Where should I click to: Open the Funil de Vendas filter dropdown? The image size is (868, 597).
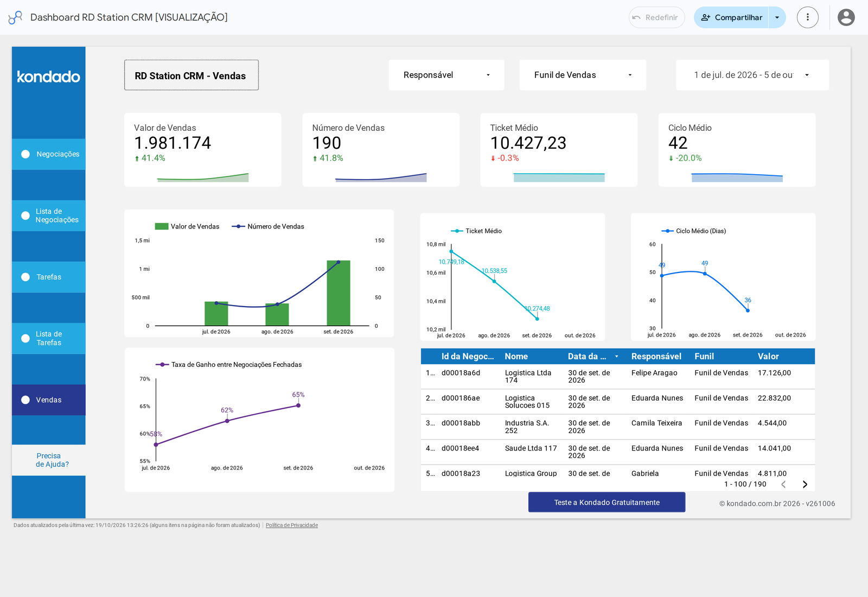pos(583,75)
